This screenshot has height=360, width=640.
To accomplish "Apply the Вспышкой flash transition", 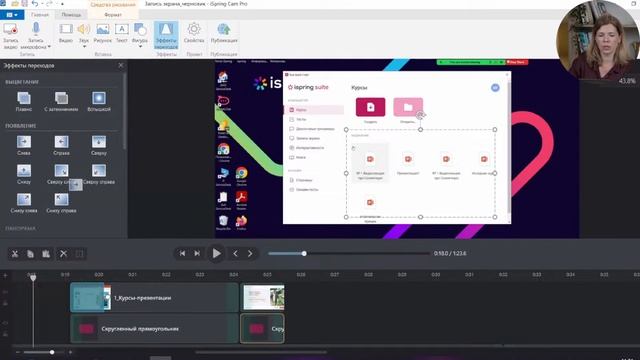I will coord(99,101).
